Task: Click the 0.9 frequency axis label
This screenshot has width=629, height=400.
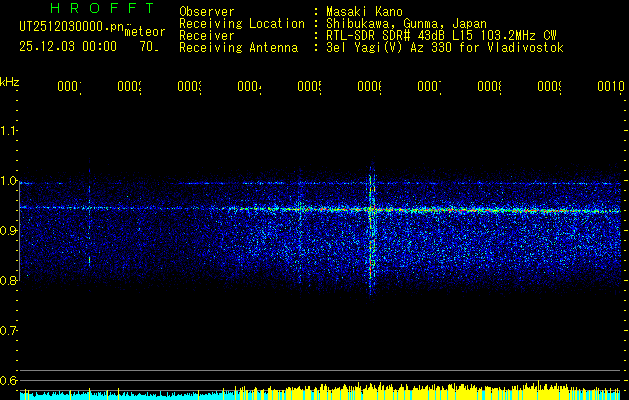Action: [x=8, y=231]
